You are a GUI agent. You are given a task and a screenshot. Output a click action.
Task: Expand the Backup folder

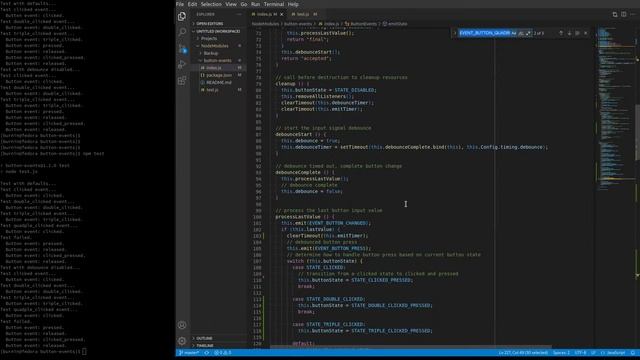pos(218,53)
